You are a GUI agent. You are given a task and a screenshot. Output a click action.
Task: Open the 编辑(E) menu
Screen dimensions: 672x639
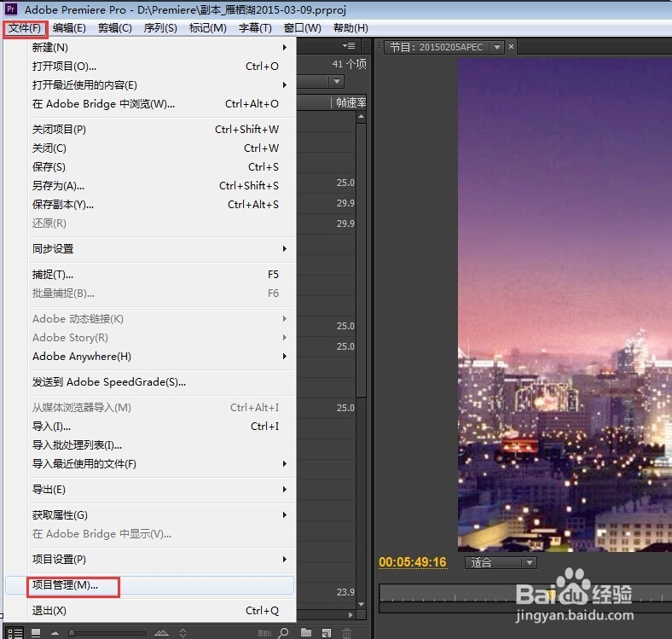click(69, 28)
